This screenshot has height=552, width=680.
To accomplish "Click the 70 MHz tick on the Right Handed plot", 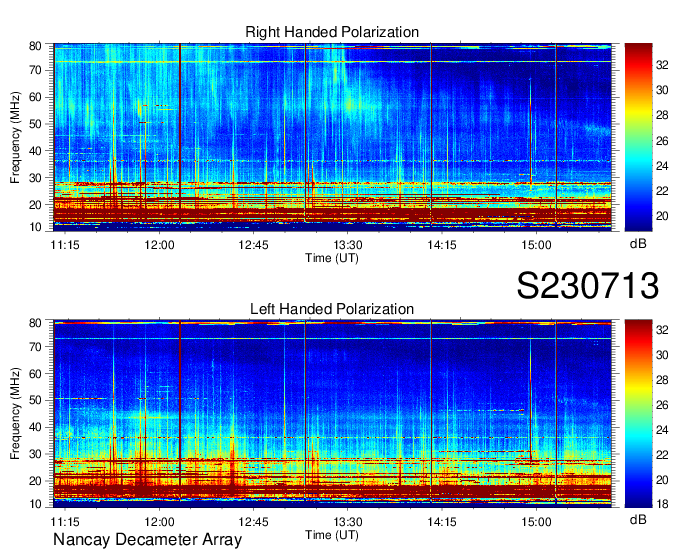I will tap(35, 70).
